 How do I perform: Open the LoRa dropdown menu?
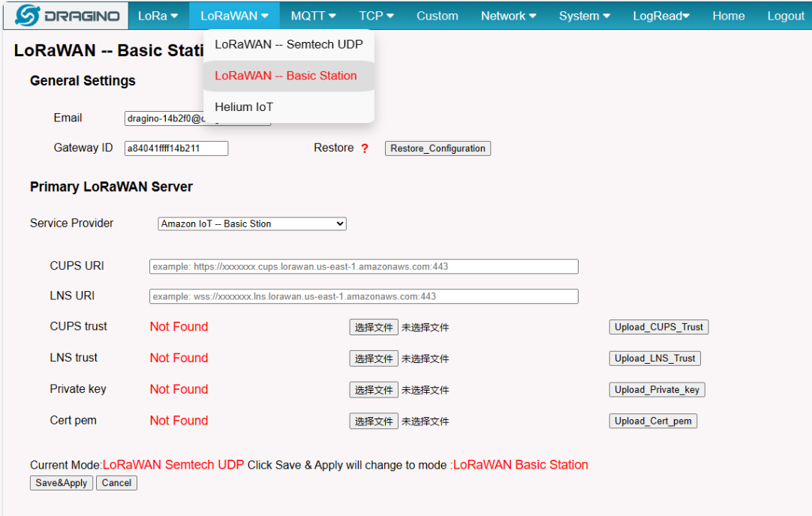point(158,16)
